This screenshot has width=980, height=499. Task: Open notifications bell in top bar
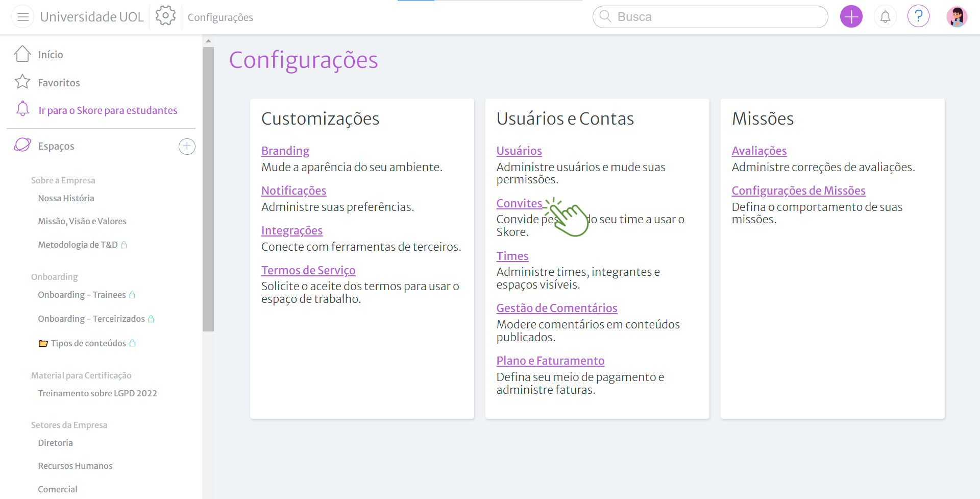[x=886, y=17]
